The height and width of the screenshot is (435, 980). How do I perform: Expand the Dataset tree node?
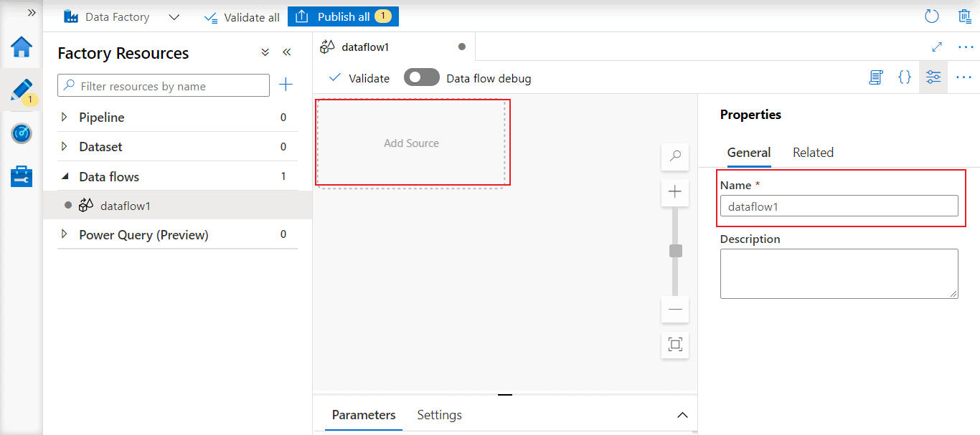[x=65, y=147]
